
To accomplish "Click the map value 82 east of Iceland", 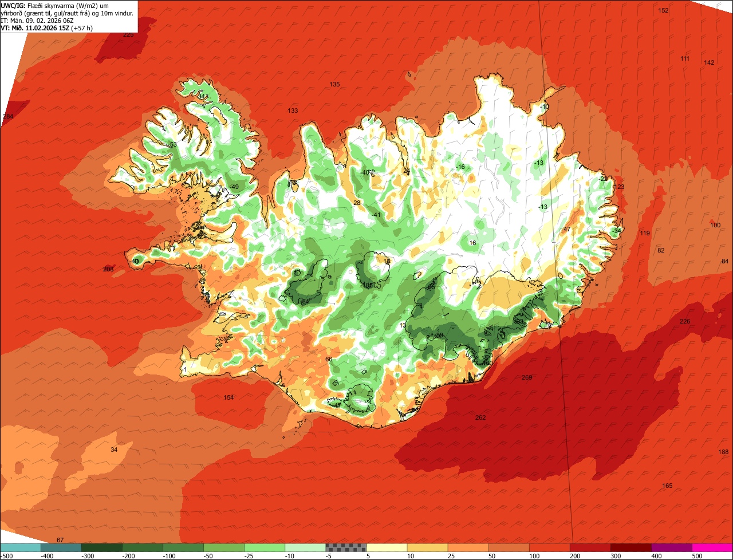I will pyautogui.click(x=661, y=250).
